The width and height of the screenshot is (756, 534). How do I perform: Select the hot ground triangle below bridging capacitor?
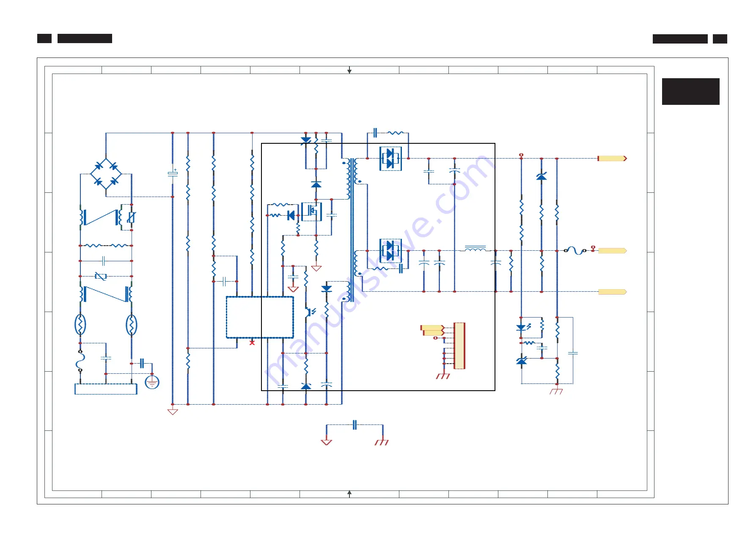point(327,442)
